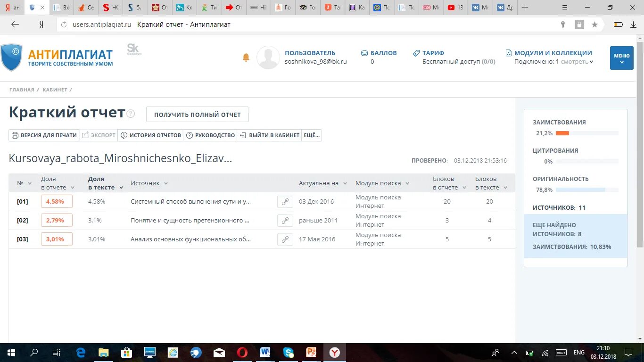The width and height of the screenshot is (644, 362).
Task: Go to ГЛАВНАЯ breadcrumb
Action: (x=22, y=90)
